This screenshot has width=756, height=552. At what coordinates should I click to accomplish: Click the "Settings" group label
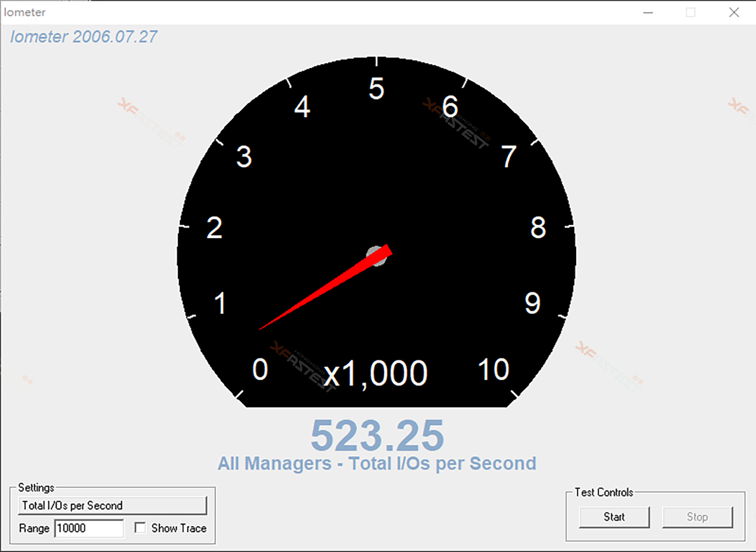[x=36, y=488]
